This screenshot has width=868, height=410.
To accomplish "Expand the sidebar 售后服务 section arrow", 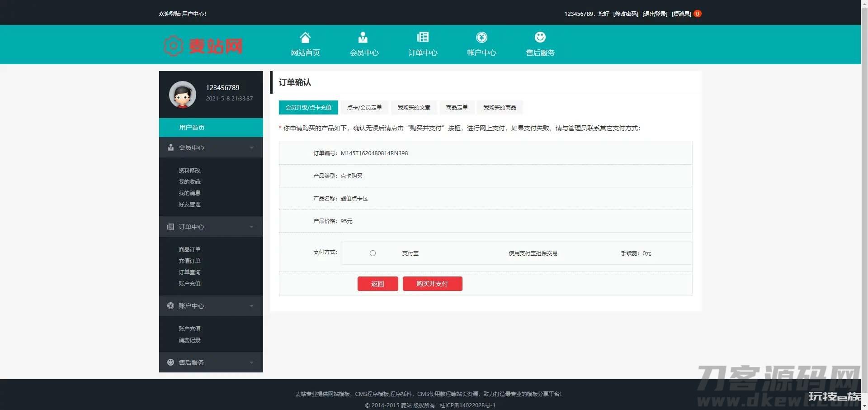I will [x=252, y=362].
